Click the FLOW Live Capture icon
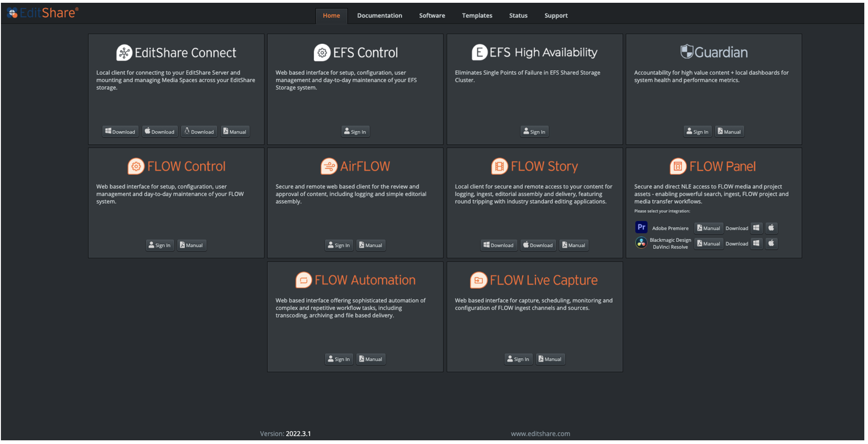The image size is (868, 444). click(478, 280)
